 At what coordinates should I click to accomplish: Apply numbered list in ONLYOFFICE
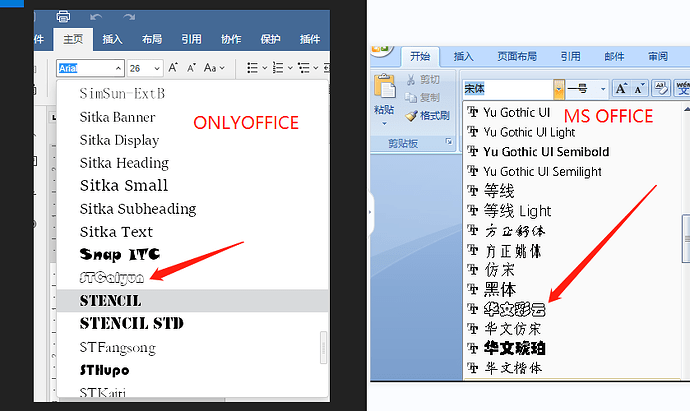278,68
